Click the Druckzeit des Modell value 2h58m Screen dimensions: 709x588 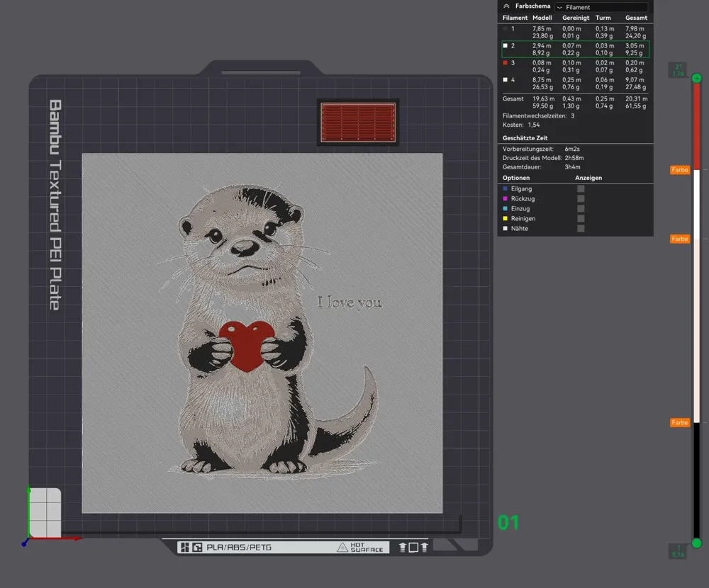click(574, 158)
